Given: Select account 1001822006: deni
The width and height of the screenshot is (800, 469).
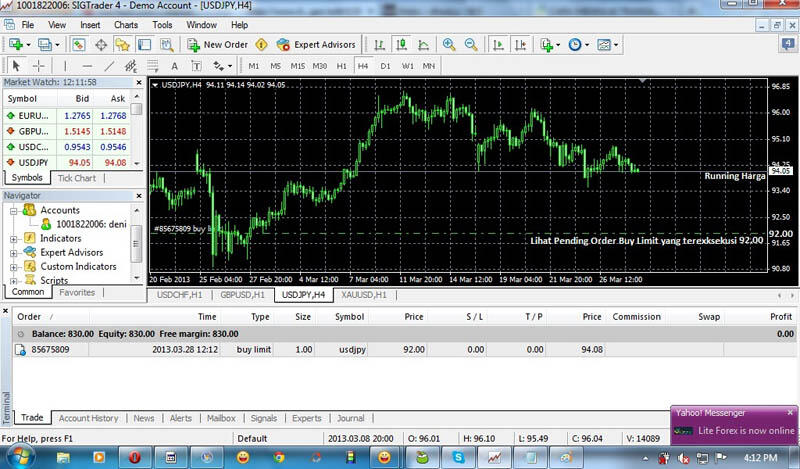Looking at the screenshot, I should [91, 224].
